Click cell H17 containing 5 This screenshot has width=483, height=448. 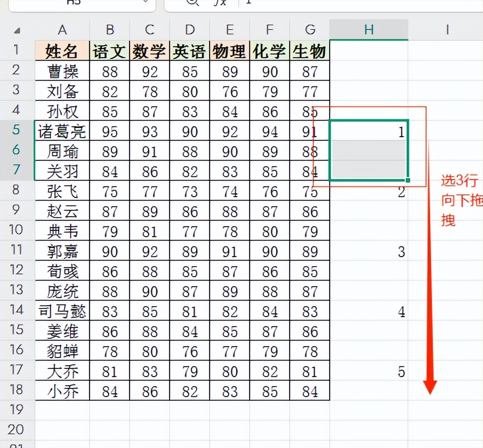point(369,371)
